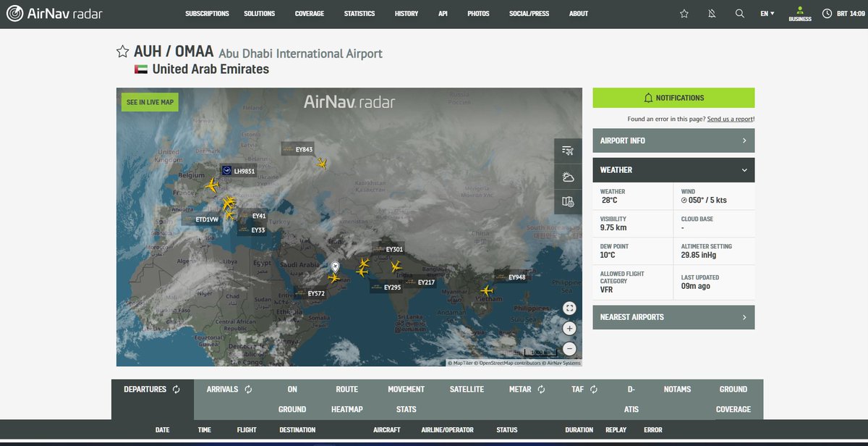Select flight EY301 on the map

388,249
